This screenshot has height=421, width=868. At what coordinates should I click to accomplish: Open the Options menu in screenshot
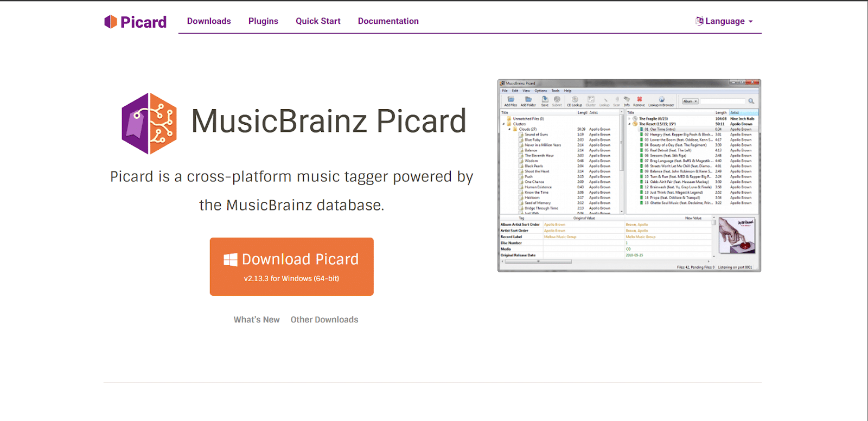pos(541,91)
